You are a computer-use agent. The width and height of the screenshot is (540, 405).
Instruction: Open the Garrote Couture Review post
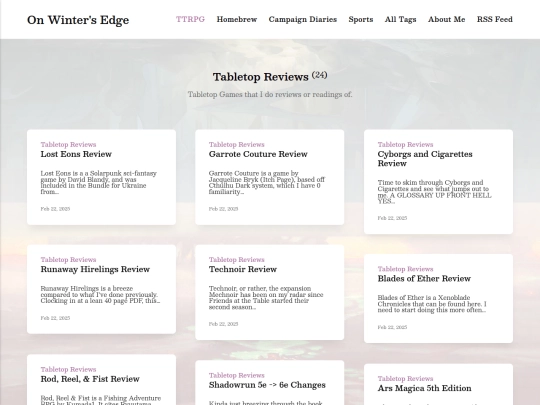258,154
